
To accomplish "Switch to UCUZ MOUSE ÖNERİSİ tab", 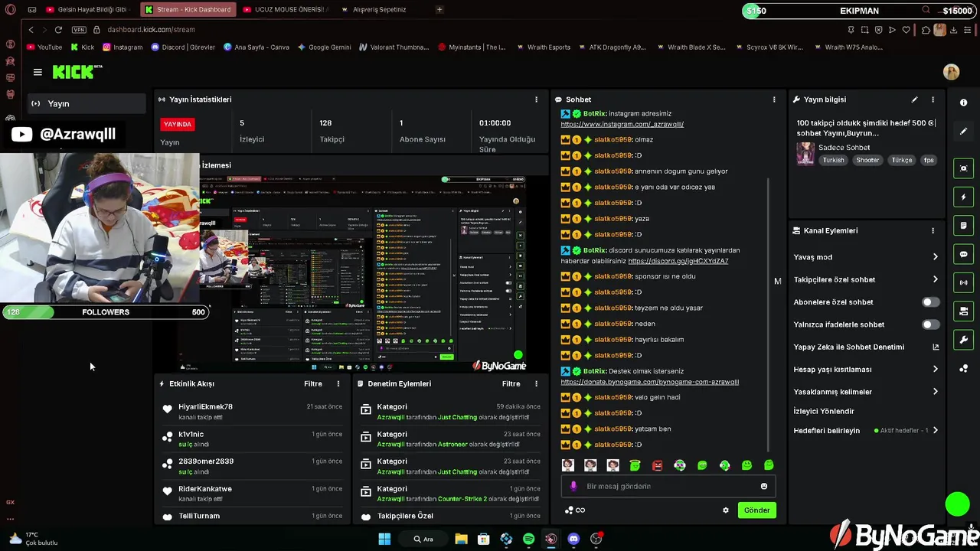I will click(286, 10).
